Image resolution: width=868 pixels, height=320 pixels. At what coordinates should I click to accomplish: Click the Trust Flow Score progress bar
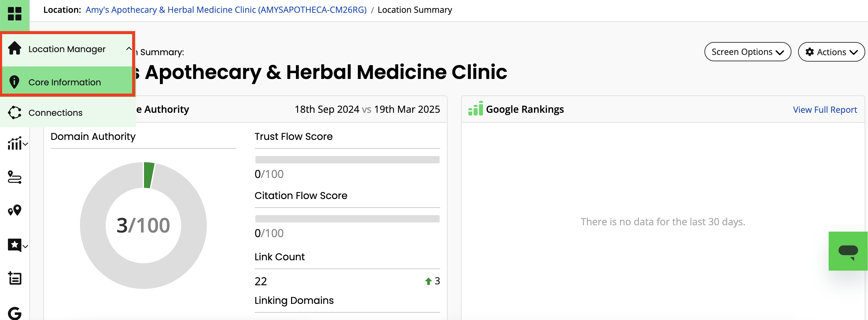(347, 159)
